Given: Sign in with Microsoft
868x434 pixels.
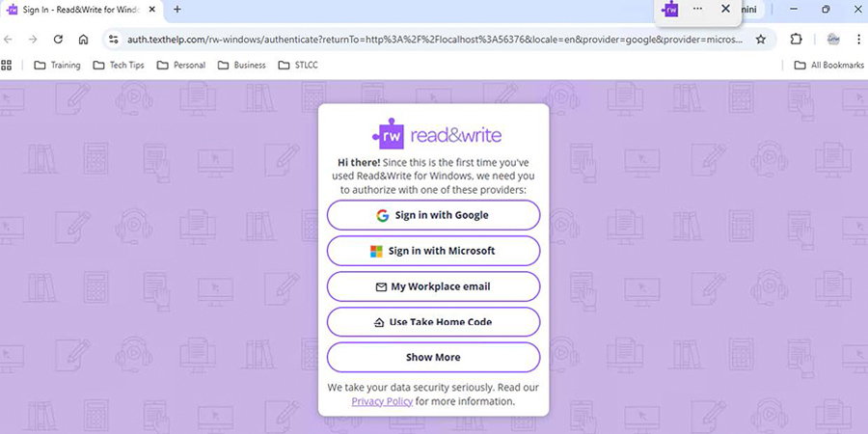Looking at the screenshot, I should [x=433, y=251].
